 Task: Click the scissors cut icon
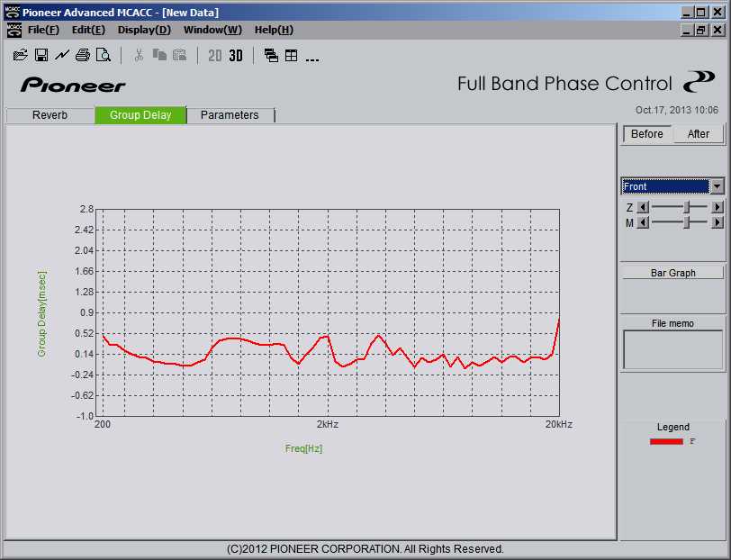tap(139, 55)
